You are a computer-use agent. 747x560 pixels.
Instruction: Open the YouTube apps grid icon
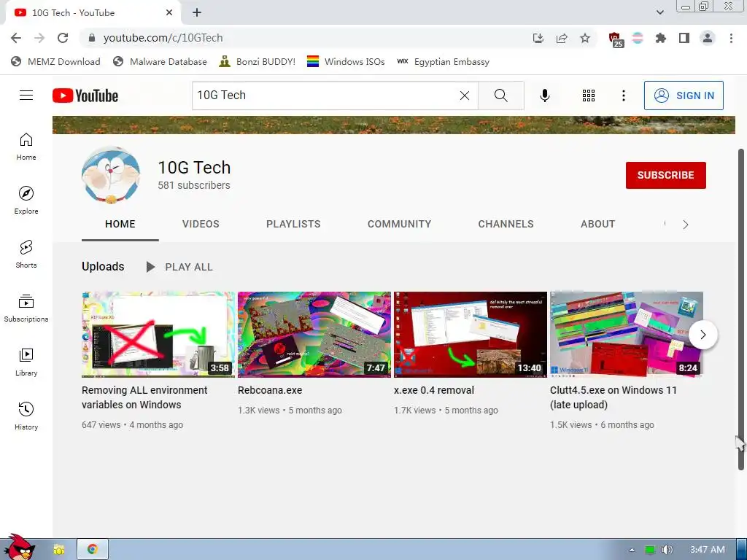(x=589, y=96)
